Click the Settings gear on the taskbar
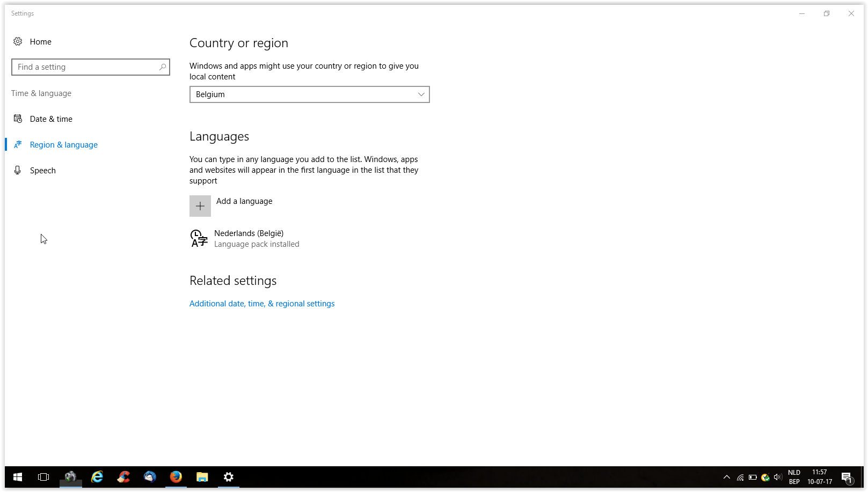Image resolution: width=868 pixels, height=492 pixels. pyautogui.click(x=229, y=477)
